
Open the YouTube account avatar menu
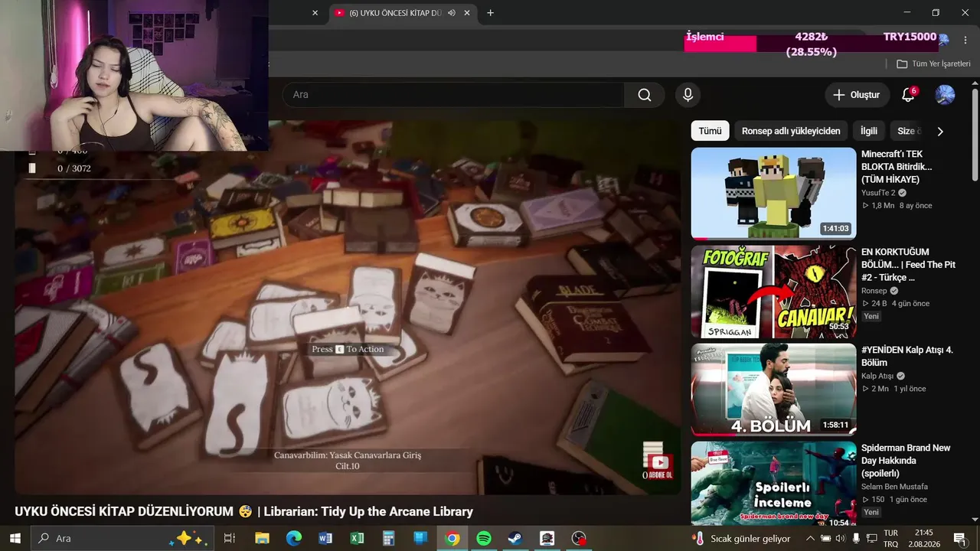coord(945,95)
